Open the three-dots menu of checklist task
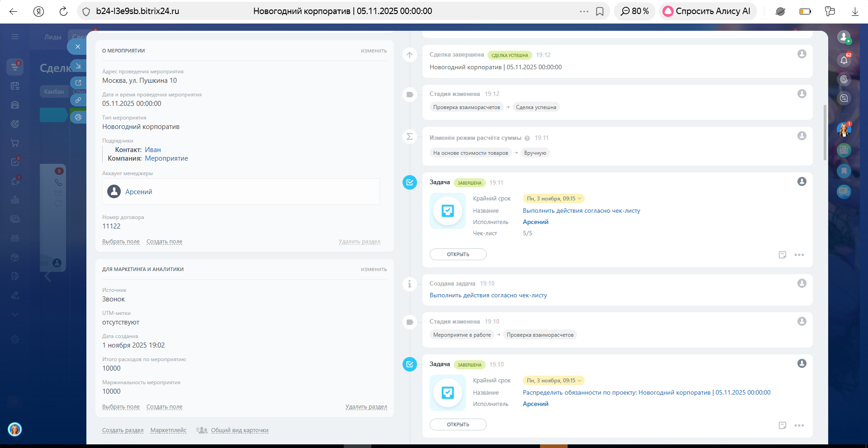This screenshot has height=448, width=868. 799,255
